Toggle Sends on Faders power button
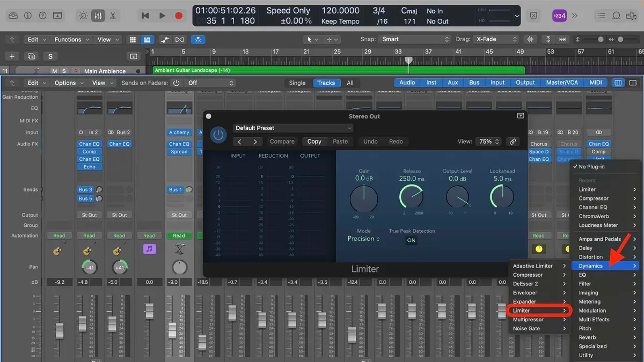The width and height of the screenshot is (644, 362). [176, 83]
